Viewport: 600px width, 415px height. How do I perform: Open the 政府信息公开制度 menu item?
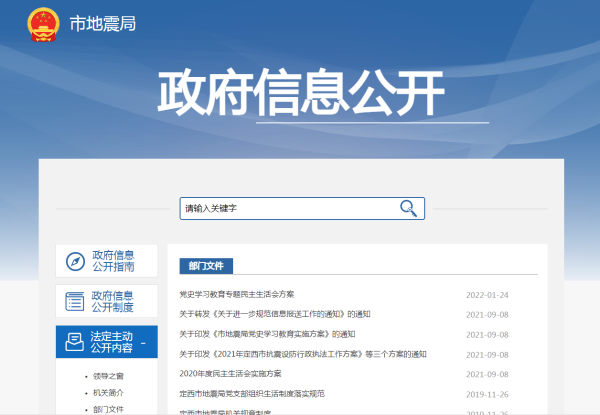tap(112, 301)
